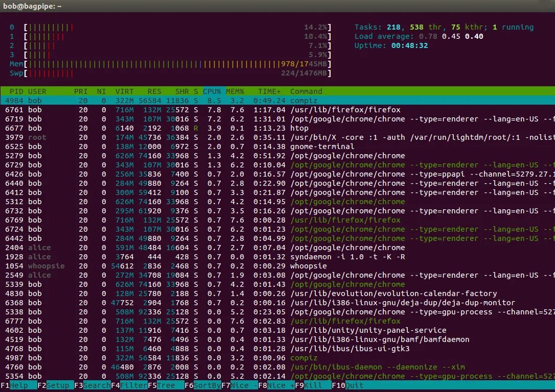
Task: Select alice's chrome renderer row PID 2549
Action: pos(277,275)
